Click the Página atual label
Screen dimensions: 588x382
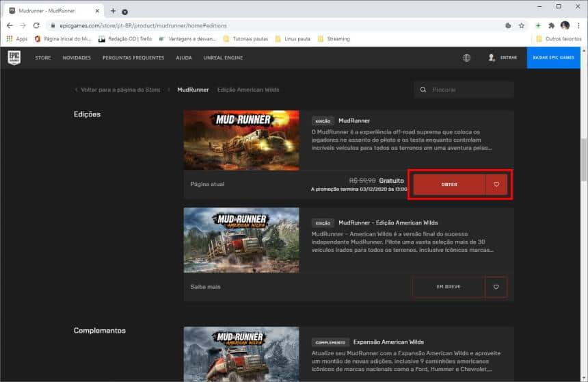pos(207,184)
